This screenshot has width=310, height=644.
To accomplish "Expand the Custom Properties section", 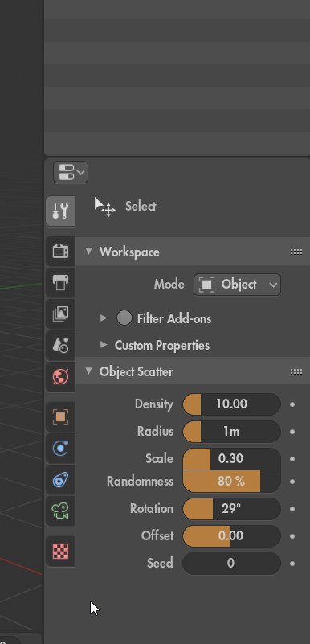I will [104, 345].
